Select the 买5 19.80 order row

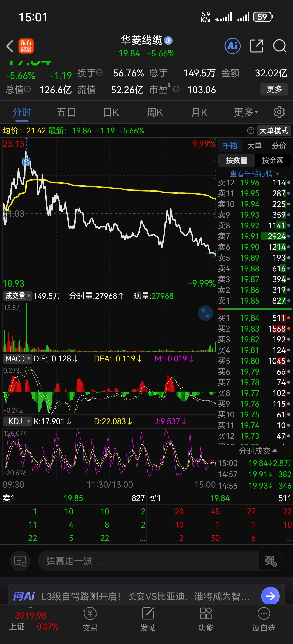254,361
